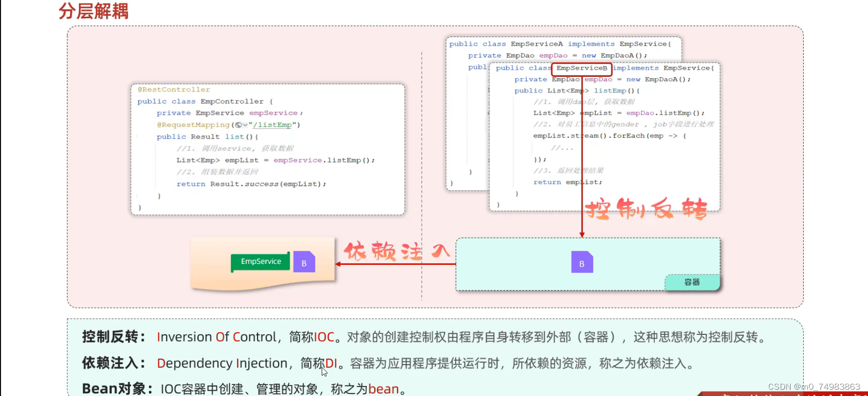Click comment "//3. 返回处理结果"
Screen dimensions: 868x396
[x=569, y=170]
